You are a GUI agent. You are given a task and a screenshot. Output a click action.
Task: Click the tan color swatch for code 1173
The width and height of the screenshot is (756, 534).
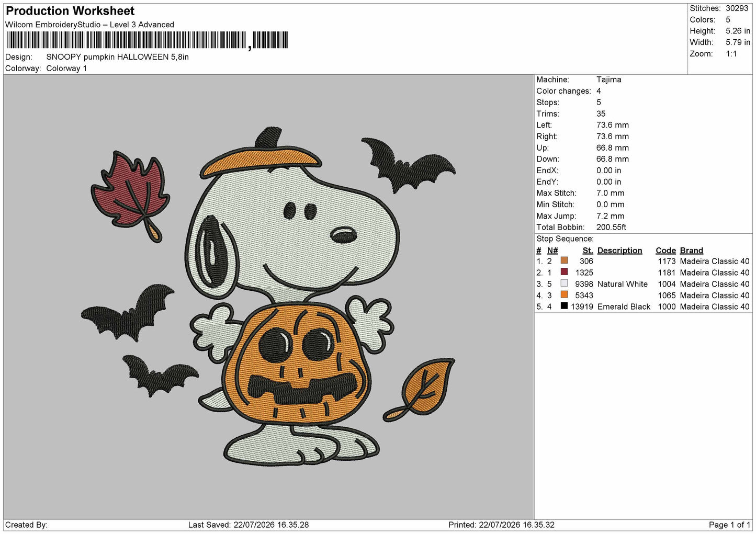coord(564,260)
